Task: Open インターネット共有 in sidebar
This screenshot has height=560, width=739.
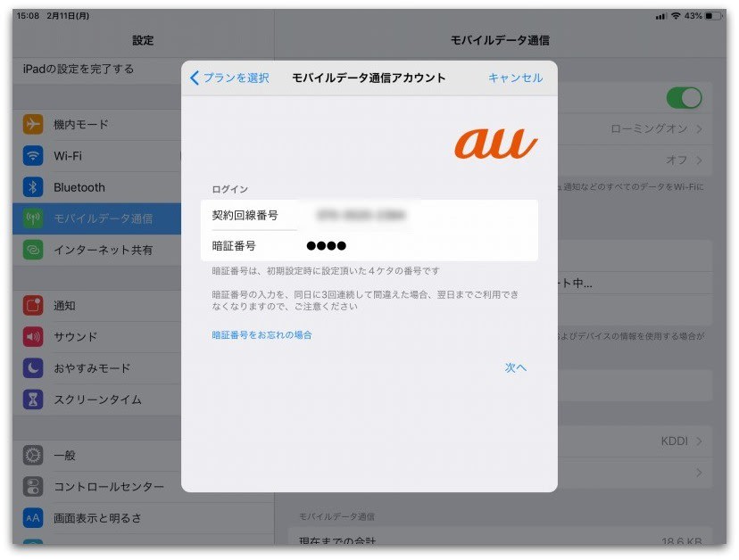Action: (96, 250)
